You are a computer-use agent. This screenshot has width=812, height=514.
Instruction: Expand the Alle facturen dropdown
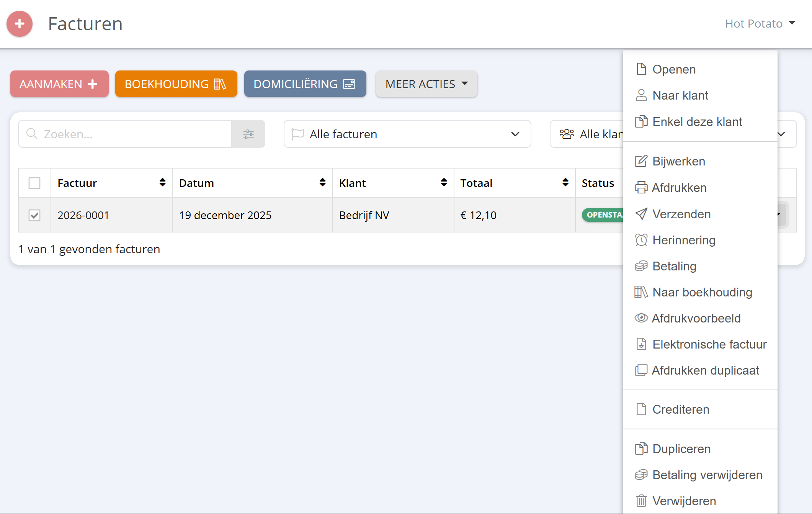point(407,134)
